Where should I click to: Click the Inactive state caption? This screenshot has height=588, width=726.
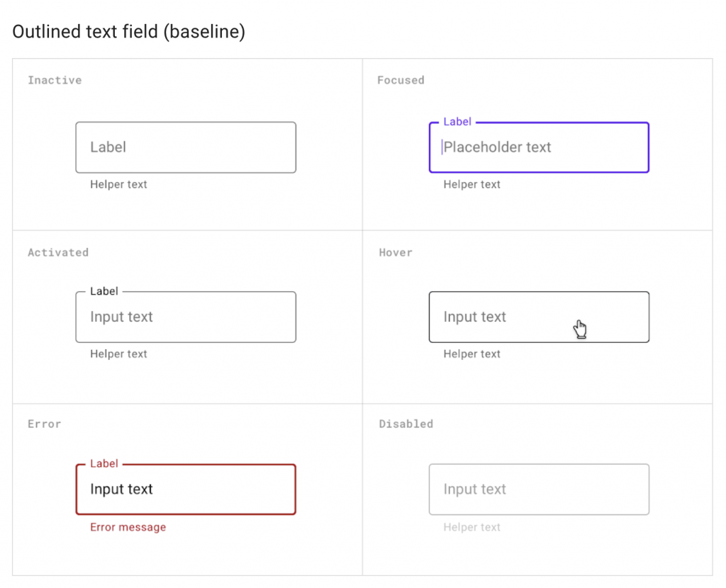[55, 81]
